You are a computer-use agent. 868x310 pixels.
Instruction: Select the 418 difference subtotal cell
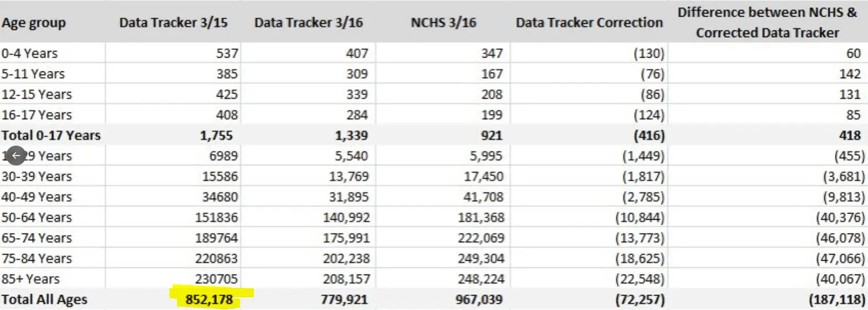tap(850, 135)
